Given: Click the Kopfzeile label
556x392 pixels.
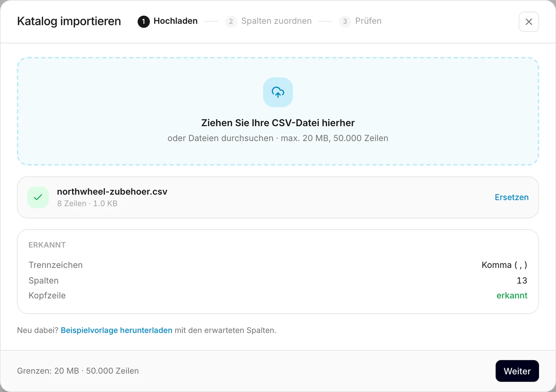Looking at the screenshot, I should pos(47,295).
